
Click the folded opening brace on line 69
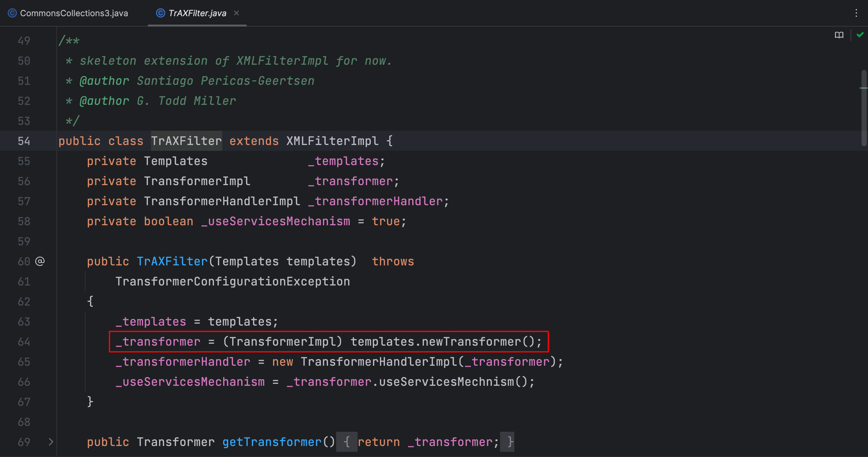347,441
